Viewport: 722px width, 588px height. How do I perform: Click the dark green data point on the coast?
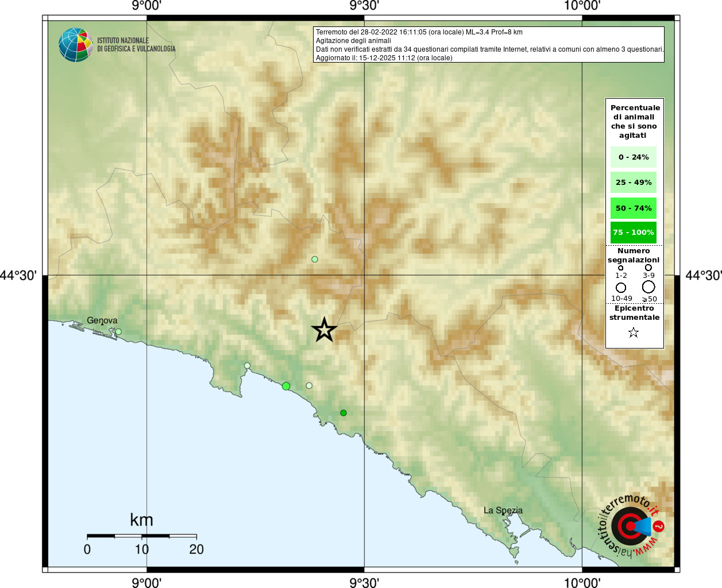pyautogui.click(x=343, y=413)
